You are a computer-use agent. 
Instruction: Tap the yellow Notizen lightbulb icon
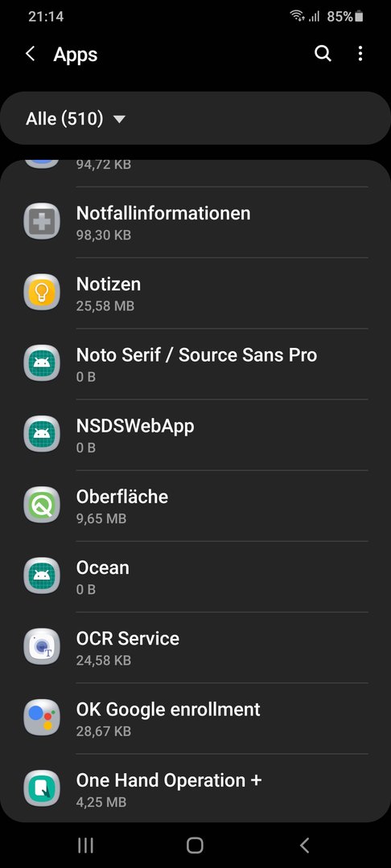coord(42,293)
